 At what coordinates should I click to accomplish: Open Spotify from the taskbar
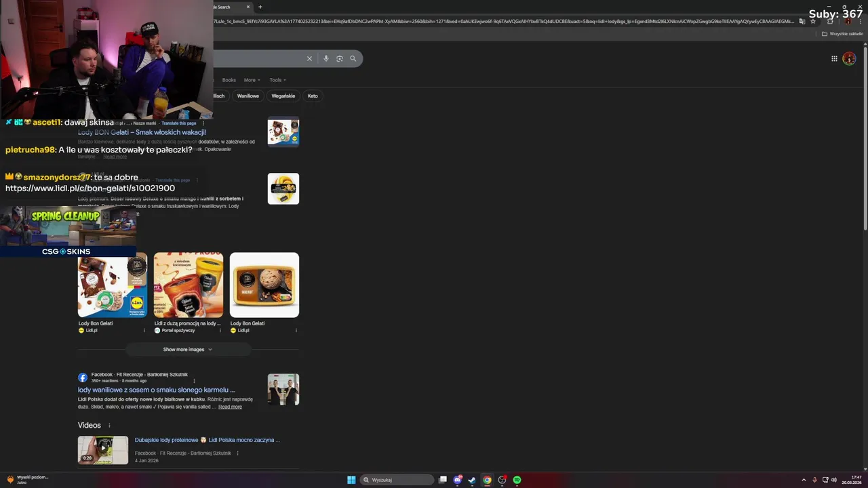(x=517, y=480)
